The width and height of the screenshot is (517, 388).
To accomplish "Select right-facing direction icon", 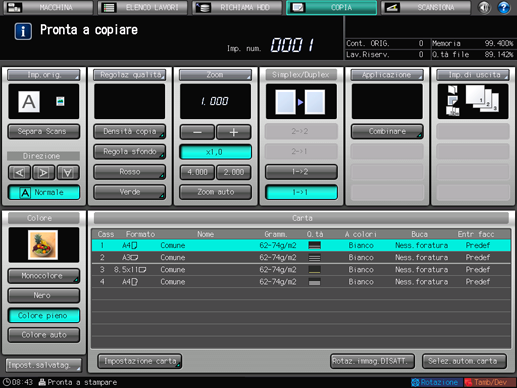I will click(x=44, y=172).
